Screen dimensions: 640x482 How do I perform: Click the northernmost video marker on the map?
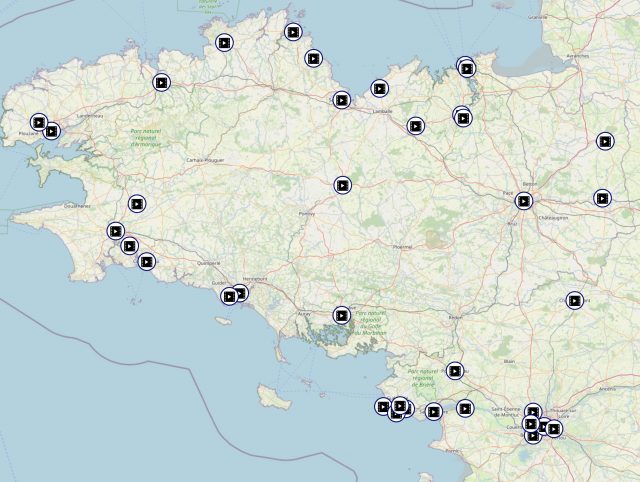293,32
